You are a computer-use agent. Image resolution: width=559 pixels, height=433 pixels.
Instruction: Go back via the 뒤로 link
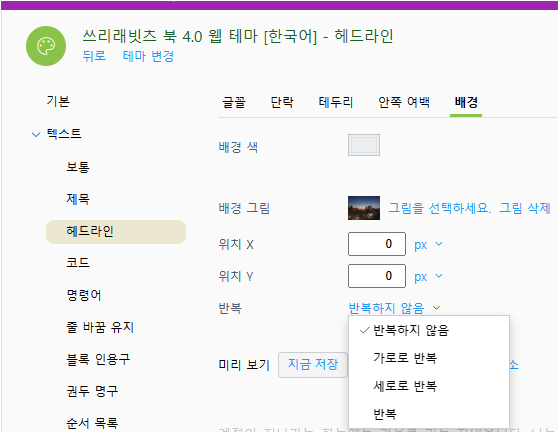pos(94,56)
